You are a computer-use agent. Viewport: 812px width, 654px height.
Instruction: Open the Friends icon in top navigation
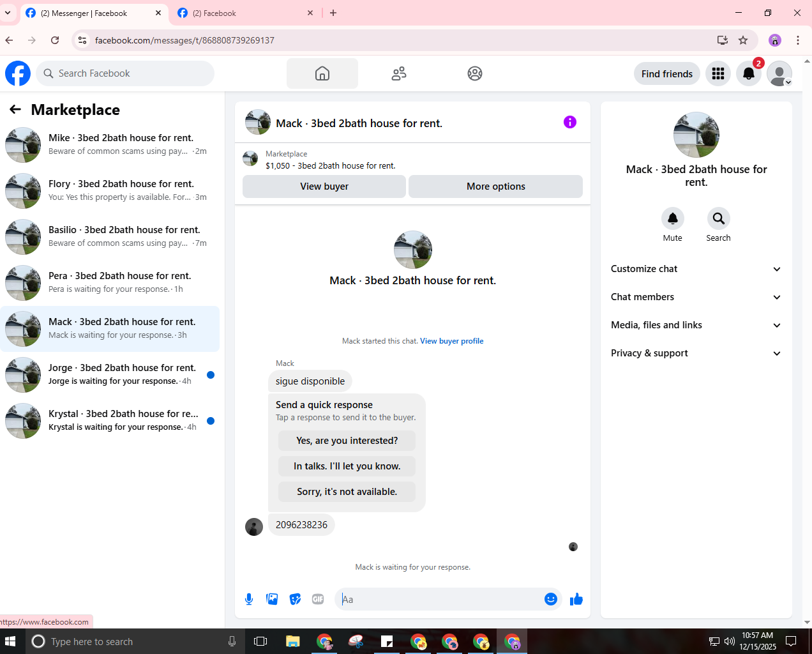click(399, 73)
